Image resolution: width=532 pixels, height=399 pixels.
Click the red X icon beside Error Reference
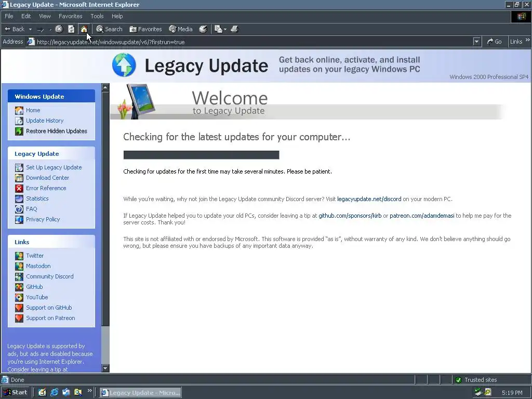pyautogui.click(x=19, y=188)
